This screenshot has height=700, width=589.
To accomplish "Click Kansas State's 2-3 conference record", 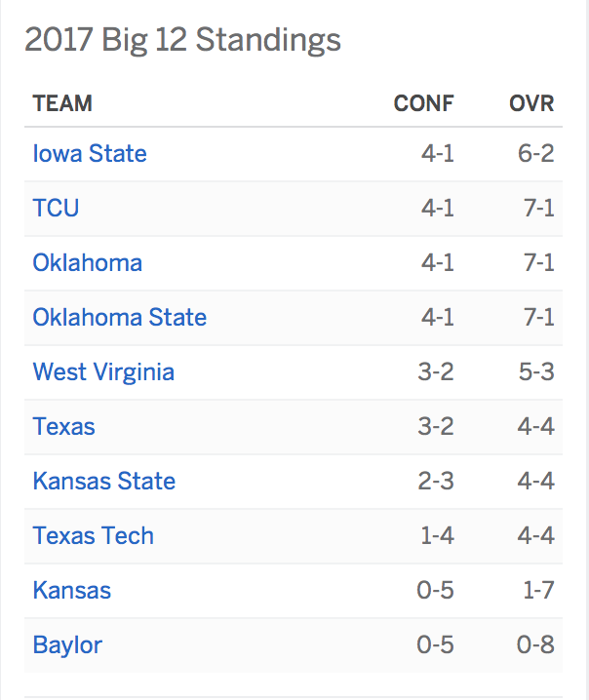I will (436, 481).
